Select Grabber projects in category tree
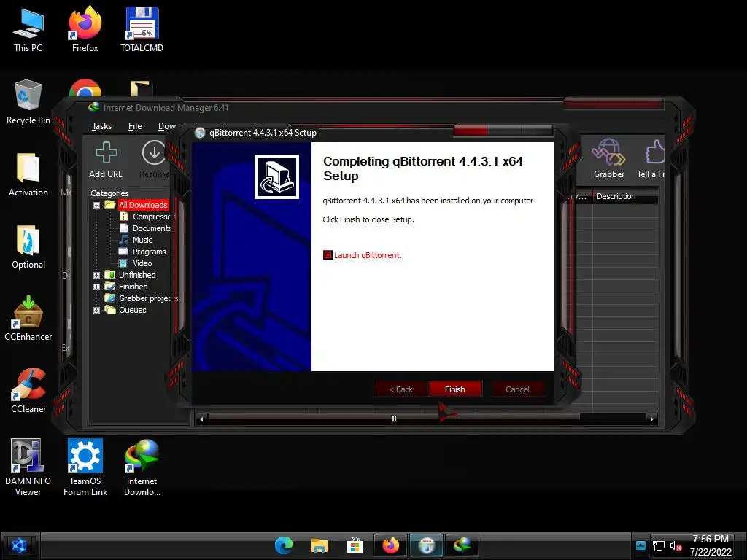Viewport: 747px width, 560px height. [x=146, y=298]
